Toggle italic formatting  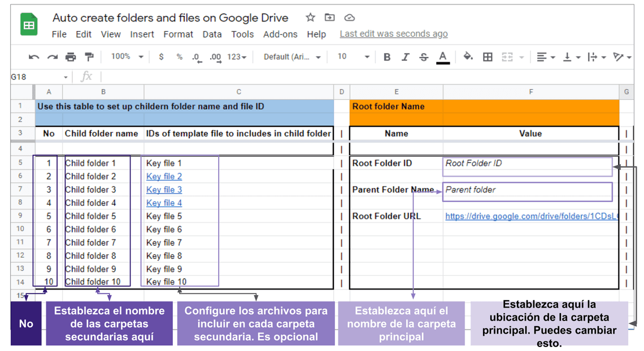405,57
